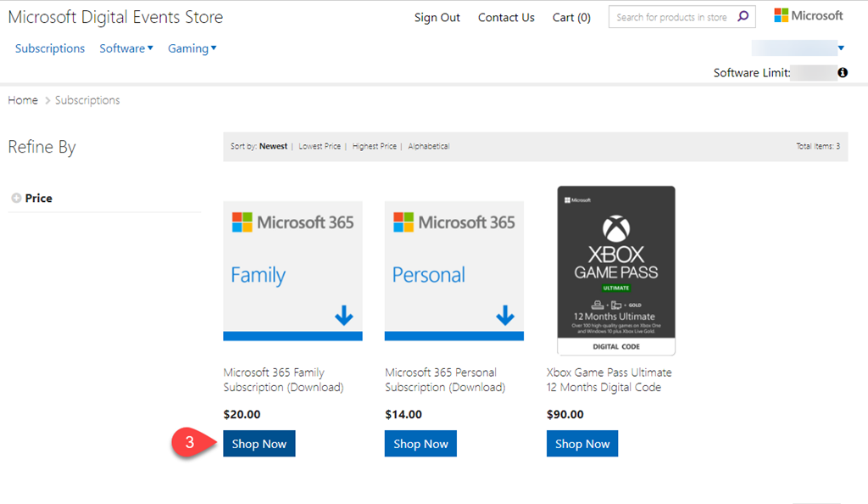Go to Subscriptions in navigation bar

click(x=50, y=48)
